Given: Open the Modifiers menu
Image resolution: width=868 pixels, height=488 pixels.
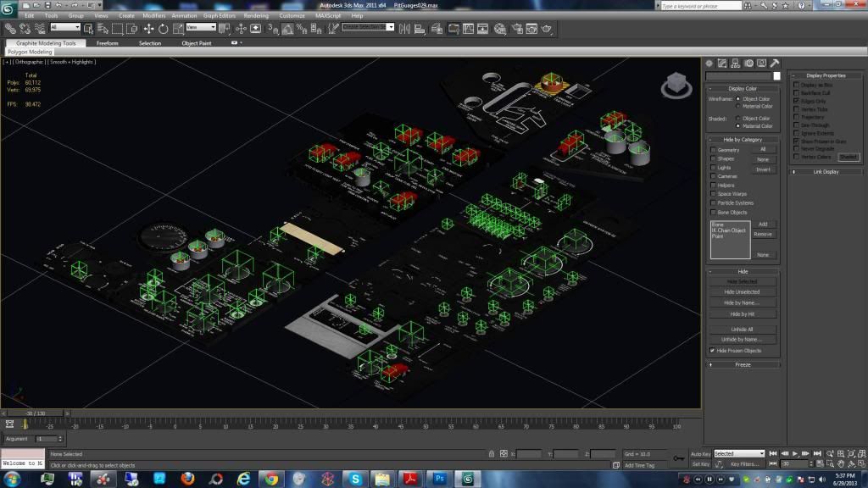Looking at the screenshot, I should click(154, 15).
